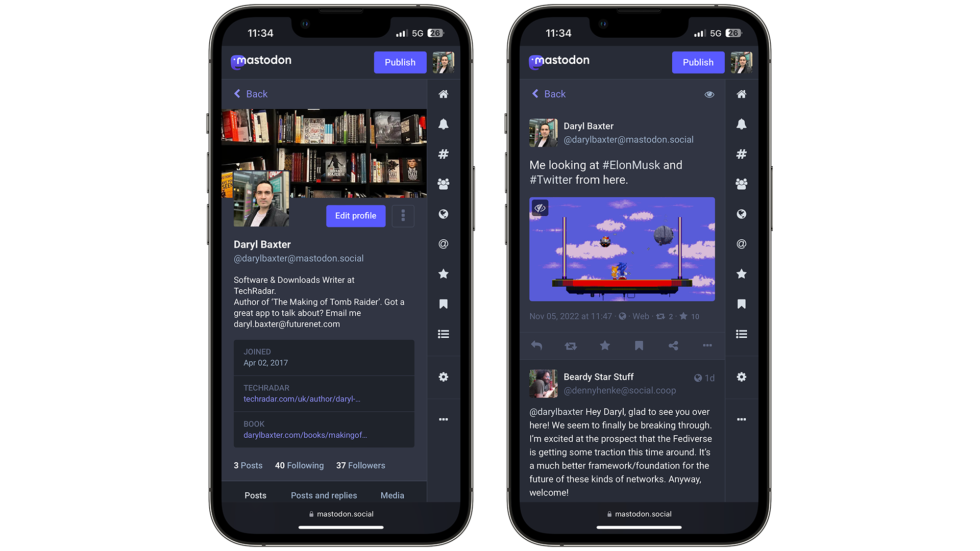Click the home feed icon right sidebar
Viewport: 980px width, 551px height.
point(444,93)
